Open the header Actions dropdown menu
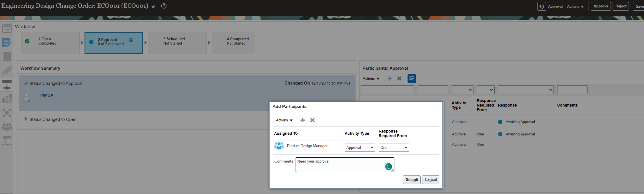Screen dimensions: 644x194 coord(575,6)
